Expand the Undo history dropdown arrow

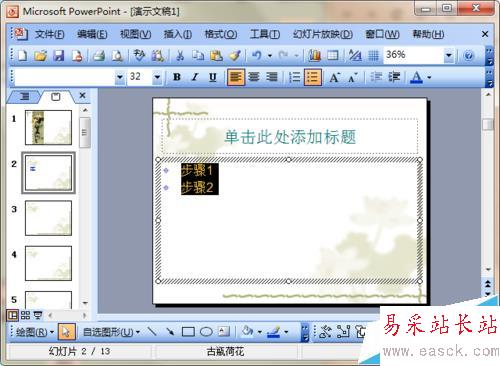[270, 55]
